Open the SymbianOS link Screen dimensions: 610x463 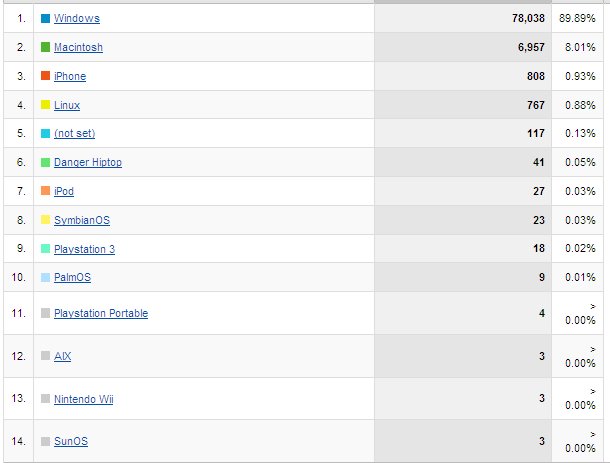[x=82, y=220]
